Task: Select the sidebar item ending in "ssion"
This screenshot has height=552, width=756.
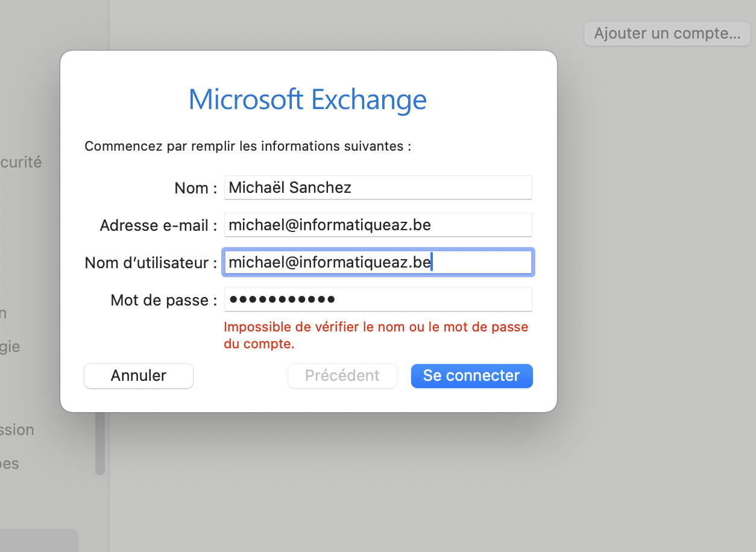Action: [17, 430]
